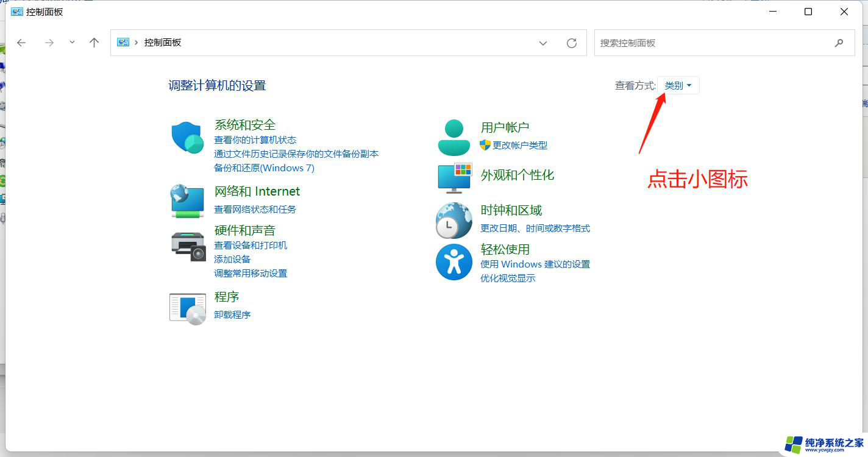Click the Network and Internet globe icon
Image resolution: width=868 pixels, height=457 pixels.
point(187,200)
